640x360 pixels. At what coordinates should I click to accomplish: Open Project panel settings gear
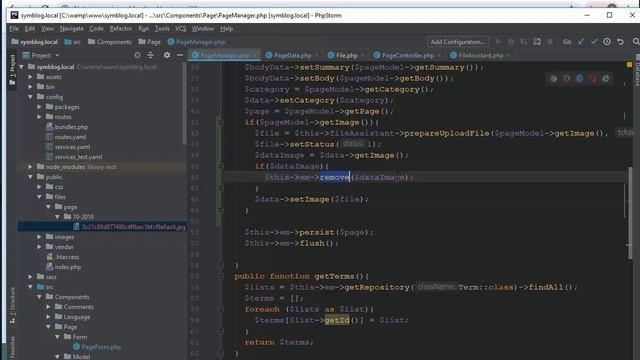point(167,55)
